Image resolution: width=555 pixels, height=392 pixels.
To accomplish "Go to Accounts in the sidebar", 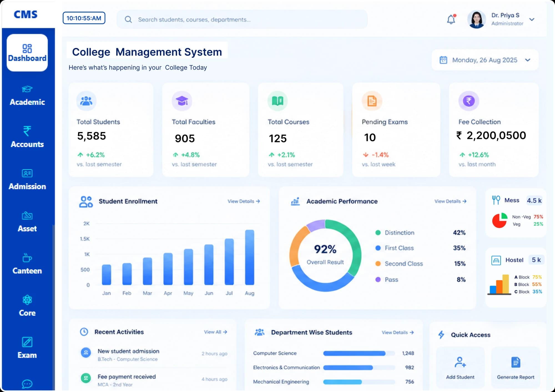I will pos(27,137).
